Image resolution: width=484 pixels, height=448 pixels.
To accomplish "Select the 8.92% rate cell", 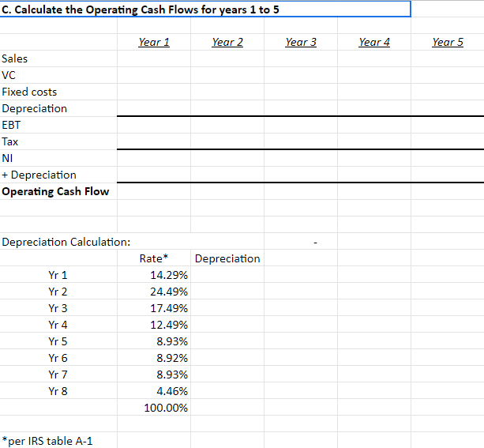I will (x=154, y=359).
